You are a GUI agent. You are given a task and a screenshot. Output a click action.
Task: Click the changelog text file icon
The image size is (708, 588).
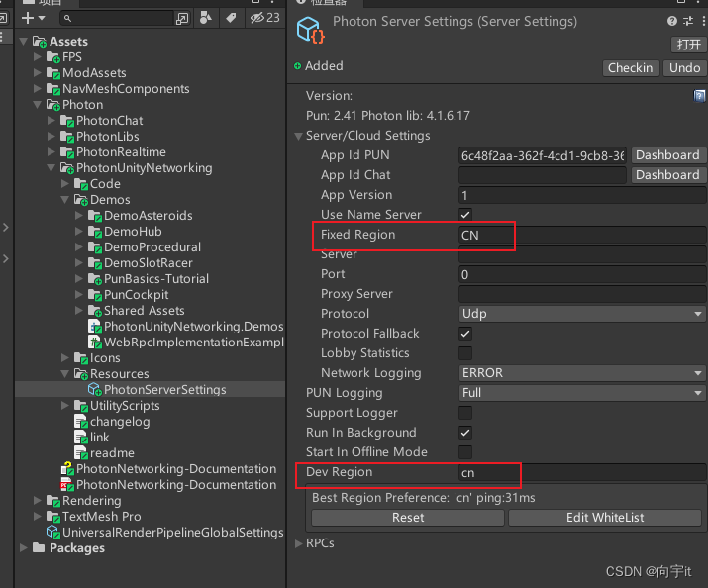(81, 422)
